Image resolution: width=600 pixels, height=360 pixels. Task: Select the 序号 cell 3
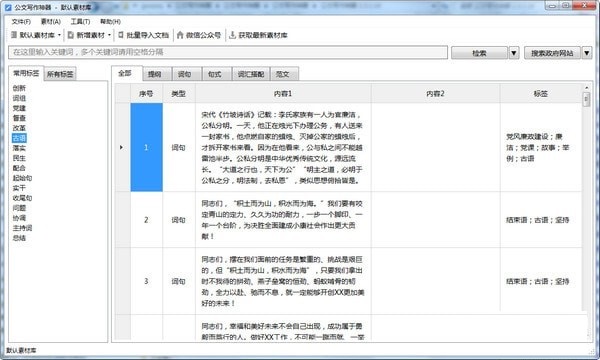146,281
